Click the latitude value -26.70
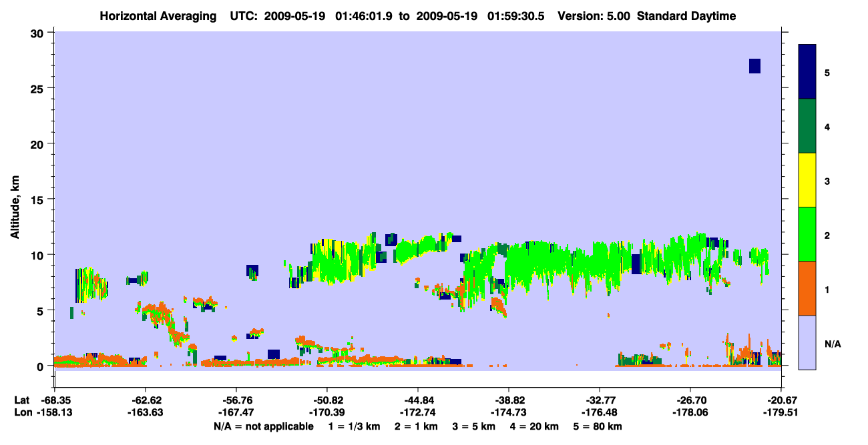 coord(690,400)
